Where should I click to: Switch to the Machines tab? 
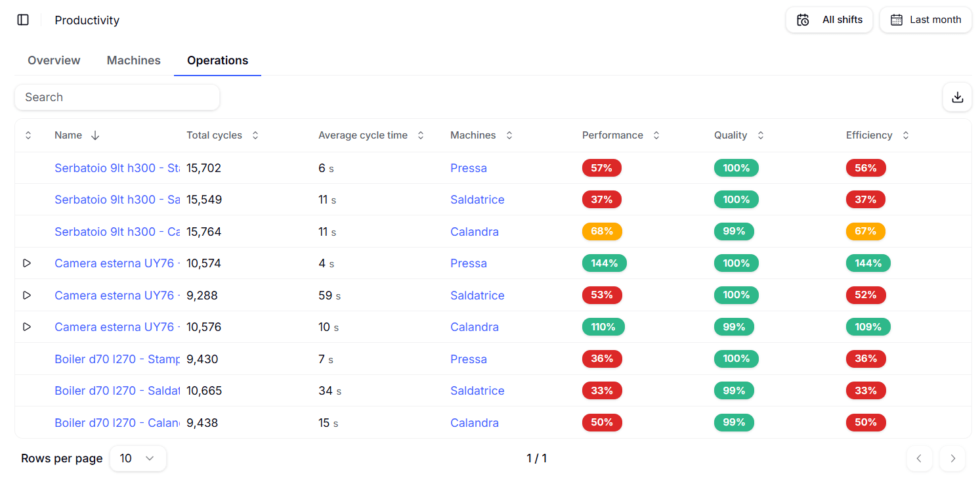click(x=133, y=60)
